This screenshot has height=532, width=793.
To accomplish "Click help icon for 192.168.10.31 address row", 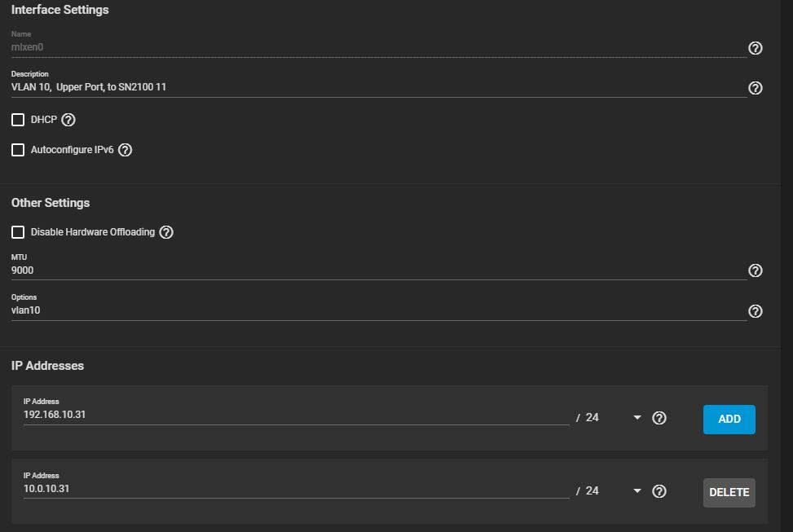I will pyautogui.click(x=659, y=418).
